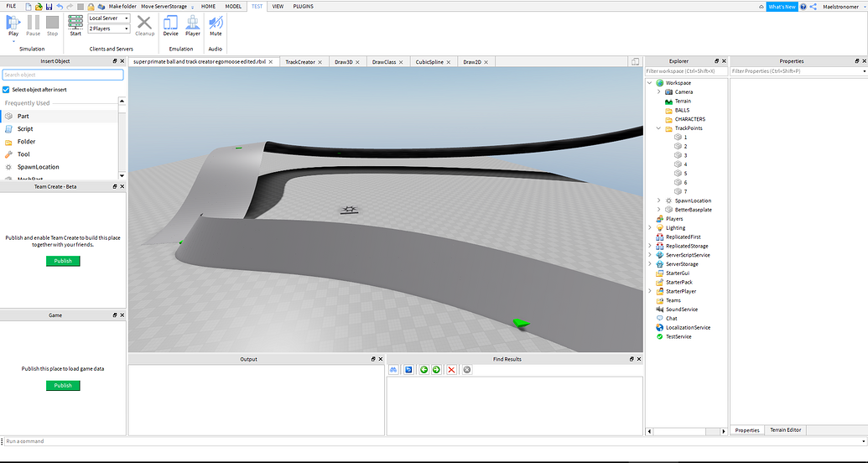Screen dimensions: 868x463
Task: Click Move ServerStorage quick action
Action: click(x=164, y=7)
